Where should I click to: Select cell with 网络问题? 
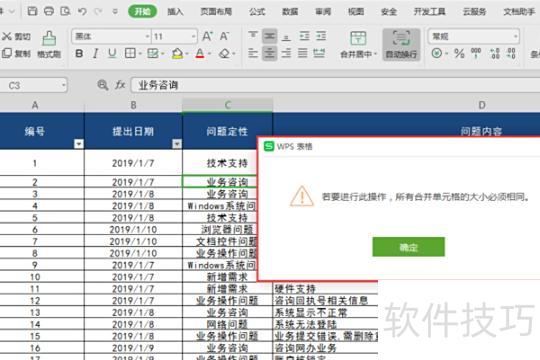227,324
